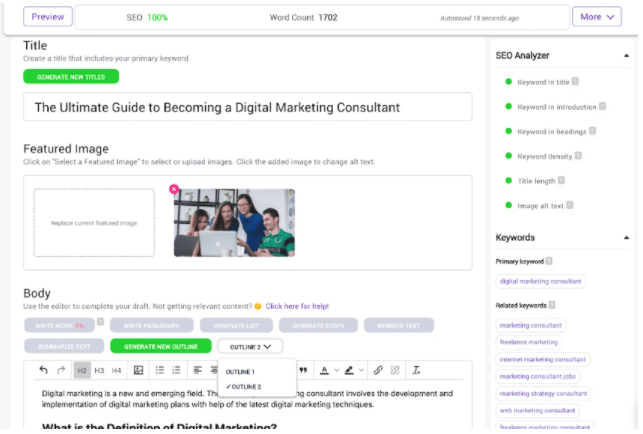Click the Generate New Titles button
The height and width of the screenshot is (434, 643).
(x=71, y=76)
